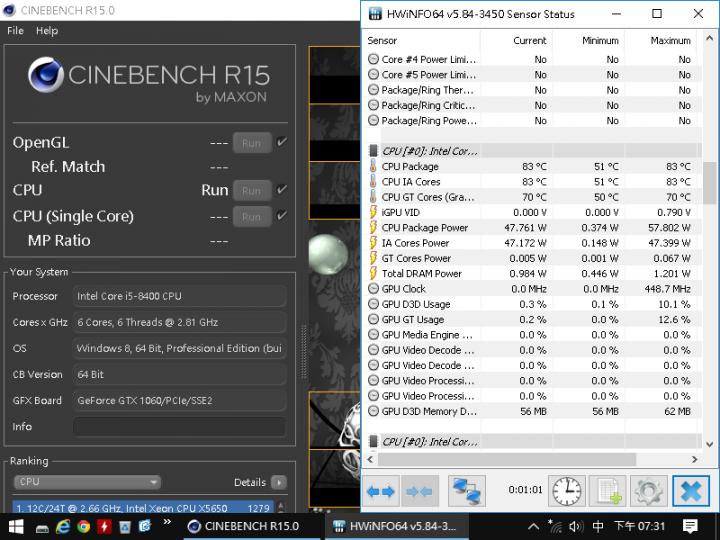720x540 pixels.
Task: Select Xeon X5650 ranking row
Action: click(143, 507)
